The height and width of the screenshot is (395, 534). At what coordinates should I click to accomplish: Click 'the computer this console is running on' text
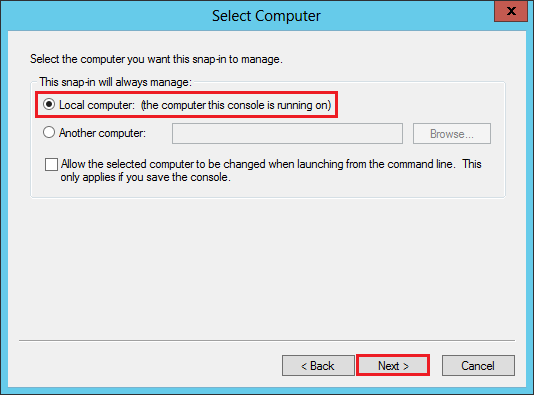236,105
